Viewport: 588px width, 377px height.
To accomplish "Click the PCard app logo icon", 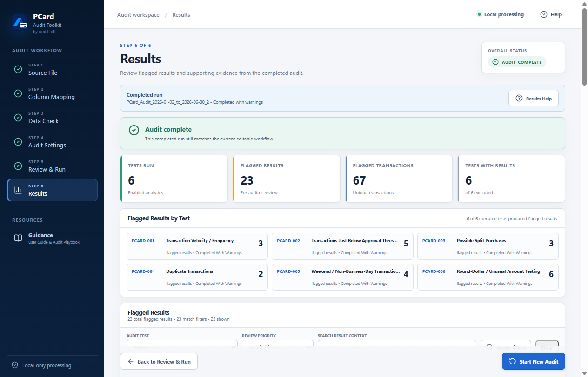I will tap(20, 23).
